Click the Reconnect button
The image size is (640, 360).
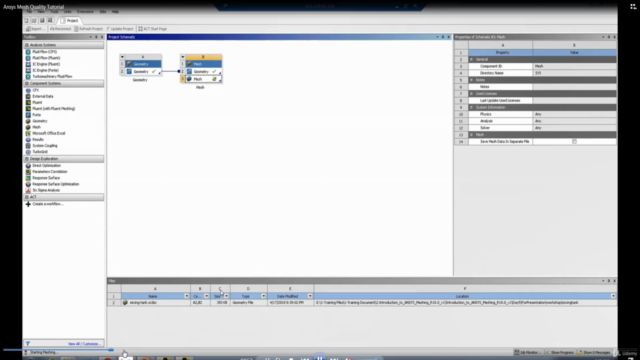click(60, 29)
